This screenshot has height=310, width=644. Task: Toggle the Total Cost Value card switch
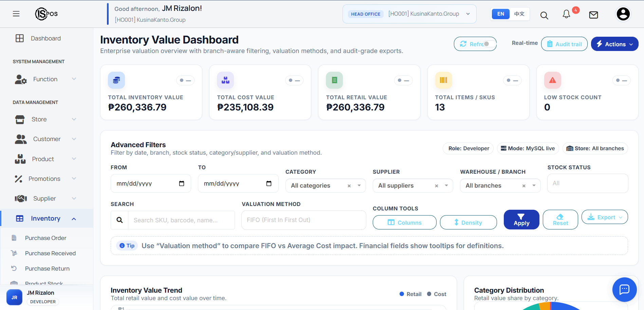[294, 81]
